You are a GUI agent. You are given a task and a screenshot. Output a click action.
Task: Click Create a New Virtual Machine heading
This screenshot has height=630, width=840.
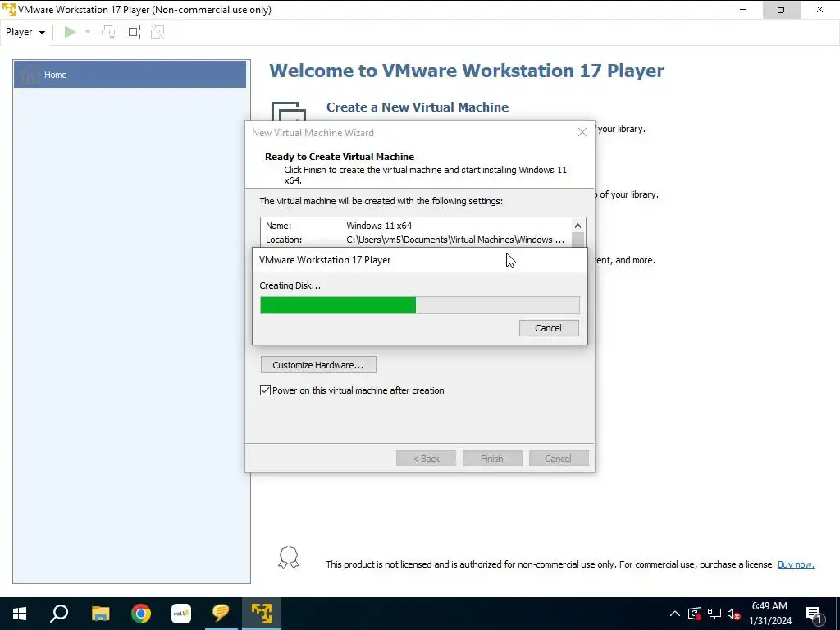[418, 107]
